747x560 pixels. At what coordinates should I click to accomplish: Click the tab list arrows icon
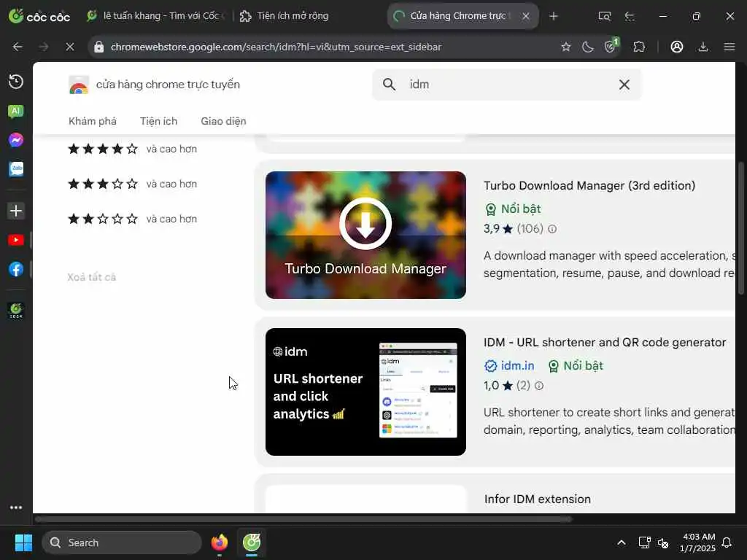(630, 16)
